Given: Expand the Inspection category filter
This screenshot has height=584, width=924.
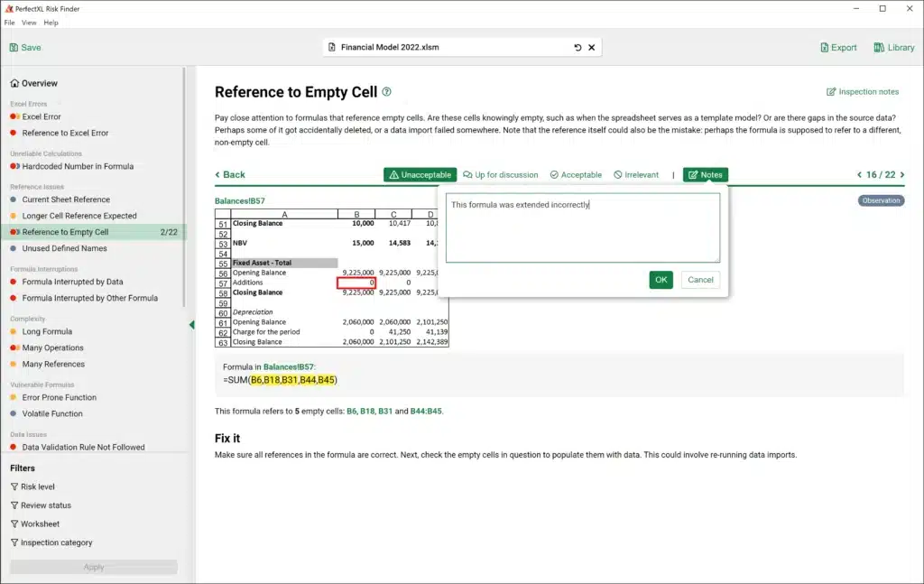Looking at the screenshot, I should (x=51, y=542).
